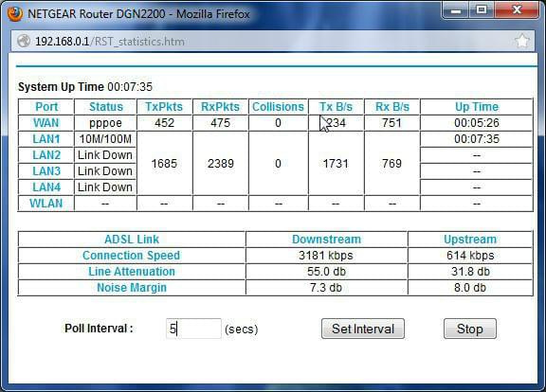Click the Up Time column header

(477, 107)
